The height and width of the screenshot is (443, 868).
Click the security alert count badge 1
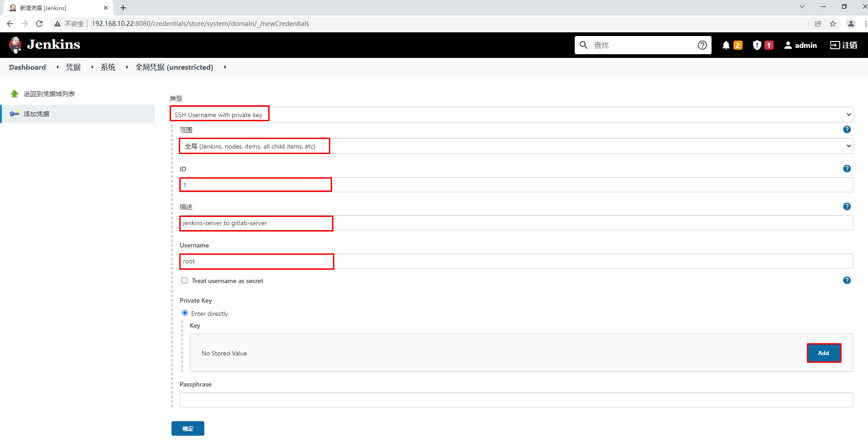click(769, 45)
